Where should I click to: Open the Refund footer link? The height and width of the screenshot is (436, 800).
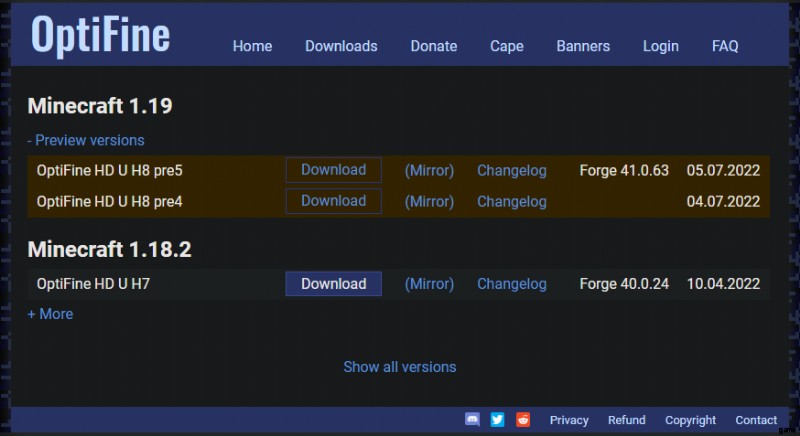click(627, 420)
